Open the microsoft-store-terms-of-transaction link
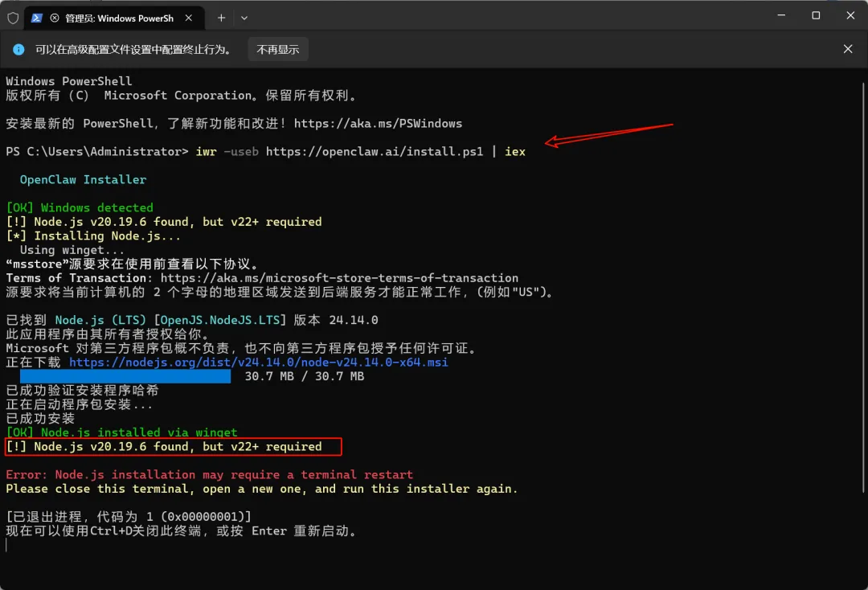The height and width of the screenshot is (590, 868). click(x=339, y=278)
